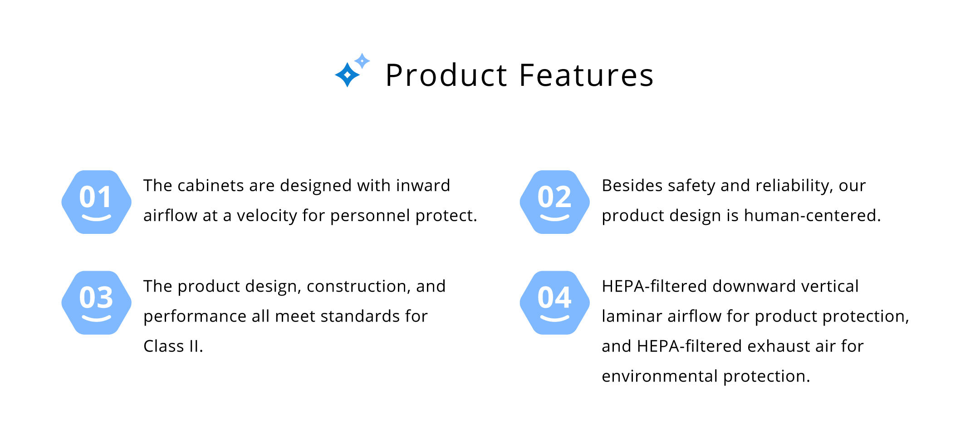Click the "environmental protection." text

pyautogui.click(x=706, y=377)
